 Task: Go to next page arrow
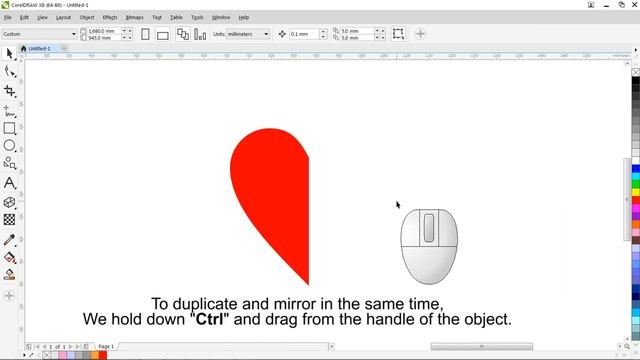(x=70, y=347)
